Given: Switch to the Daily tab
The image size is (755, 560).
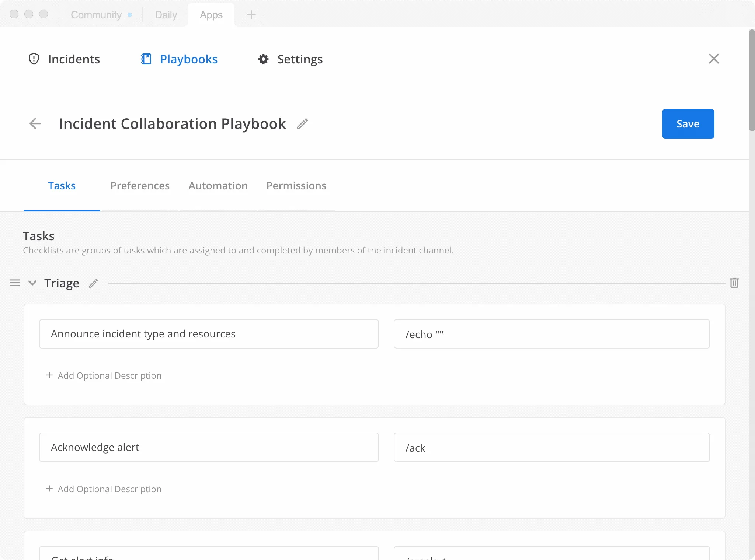Looking at the screenshot, I should [166, 15].
